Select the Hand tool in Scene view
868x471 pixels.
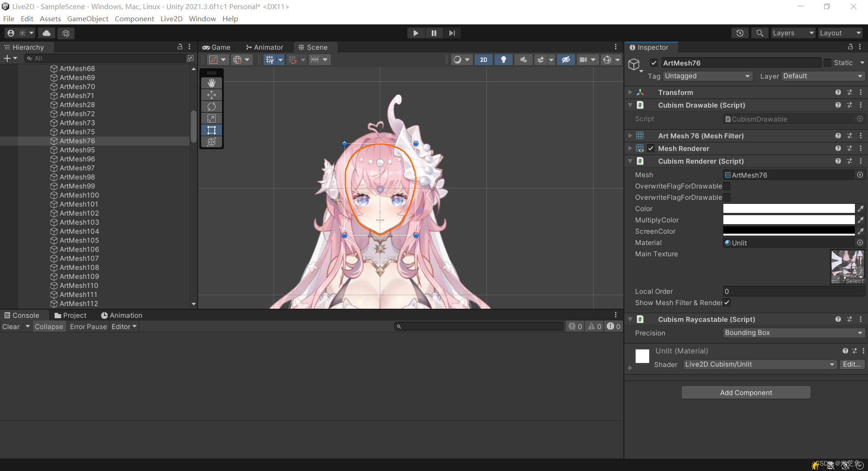212,83
